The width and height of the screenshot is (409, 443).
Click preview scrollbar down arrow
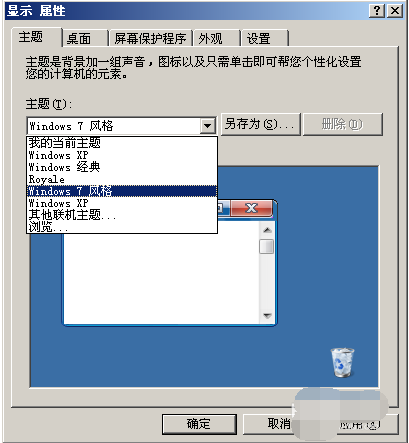click(x=267, y=316)
